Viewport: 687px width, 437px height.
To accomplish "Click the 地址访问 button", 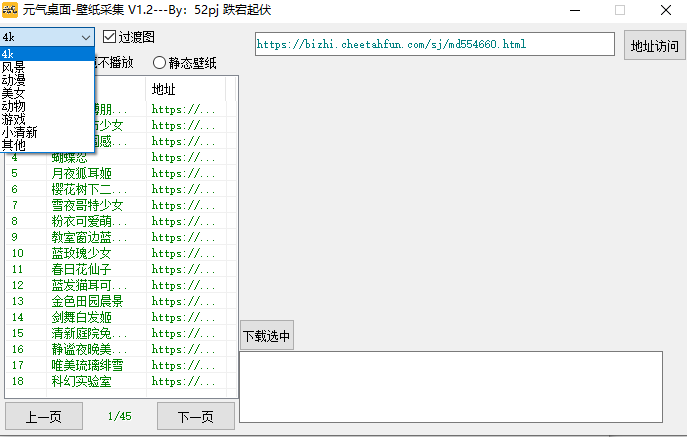I will pos(655,45).
